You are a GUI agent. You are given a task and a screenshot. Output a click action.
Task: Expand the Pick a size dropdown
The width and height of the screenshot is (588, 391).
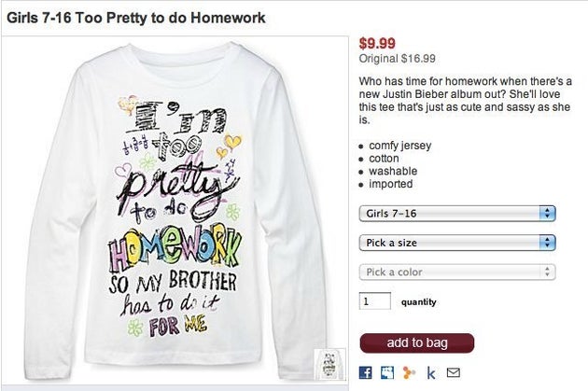pyautogui.click(x=457, y=243)
